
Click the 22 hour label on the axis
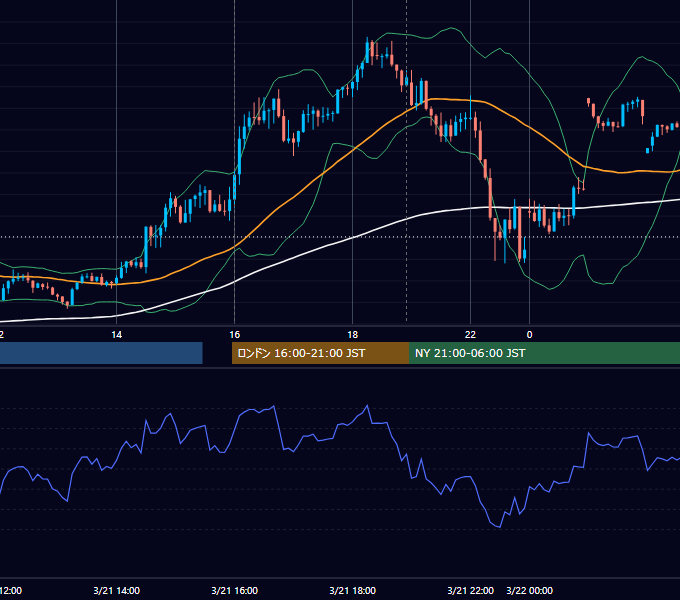point(471,335)
